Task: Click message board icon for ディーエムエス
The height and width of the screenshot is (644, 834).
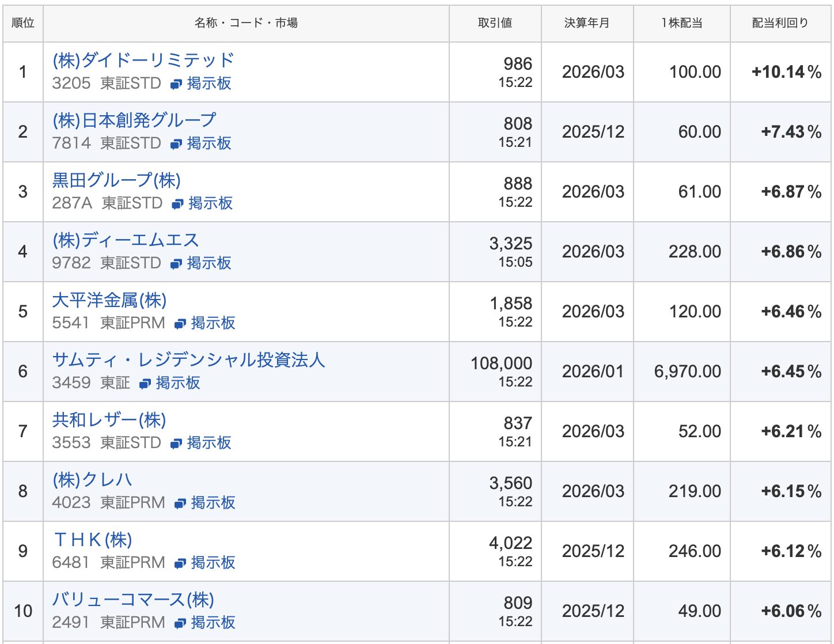Action: coord(176,264)
